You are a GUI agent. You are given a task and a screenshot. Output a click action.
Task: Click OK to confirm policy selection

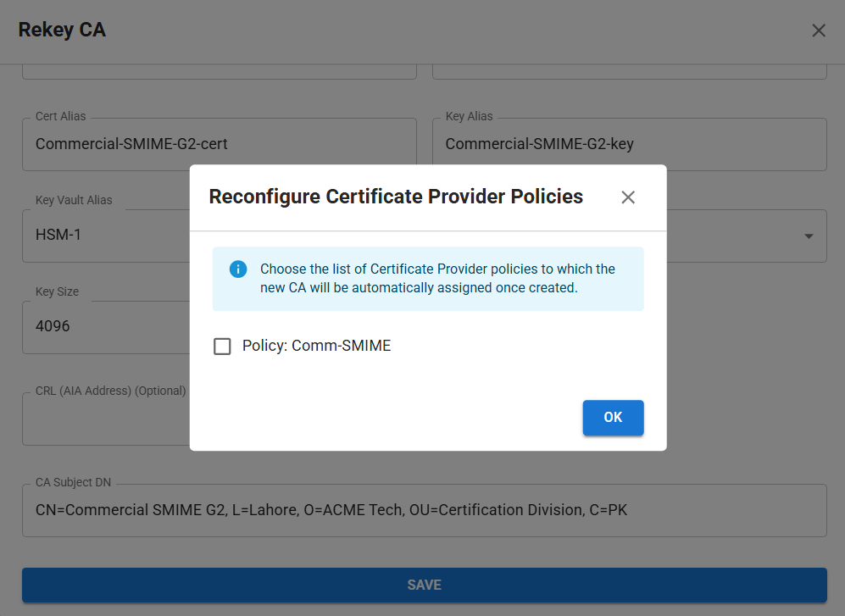[x=613, y=417]
